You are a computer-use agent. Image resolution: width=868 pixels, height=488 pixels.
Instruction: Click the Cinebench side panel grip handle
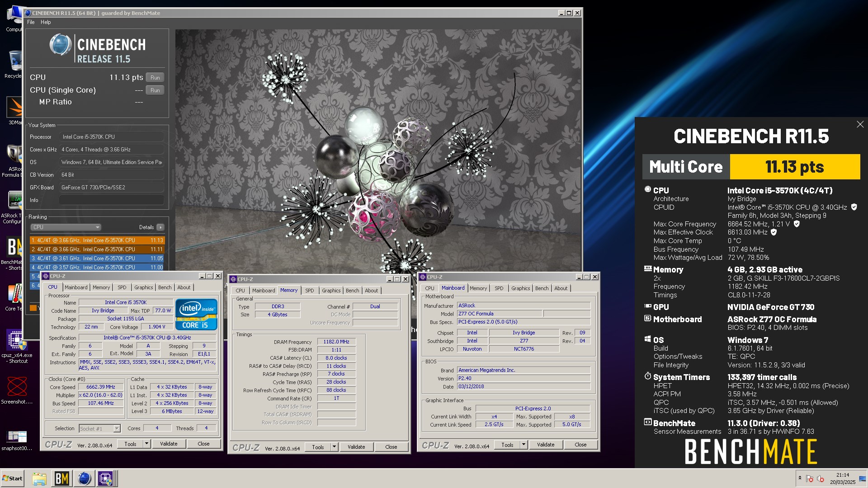(x=172, y=182)
